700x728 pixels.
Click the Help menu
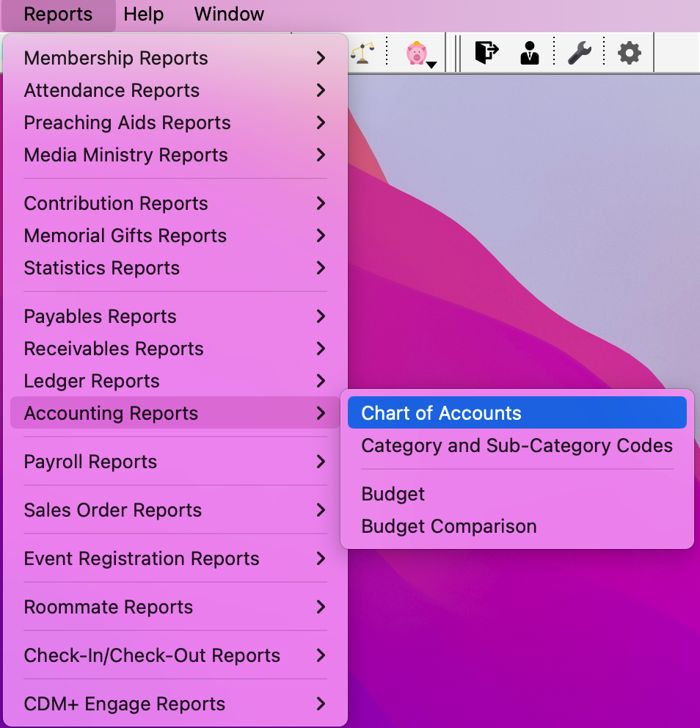pyautogui.click(x=144, y=15)
